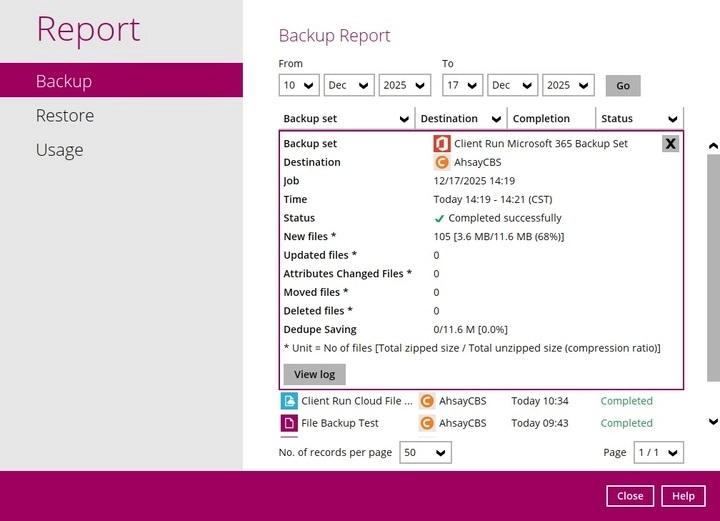Click the vertical scrollbar down arrow
The height and width of the screenshot is (521, 720).
[x=712, y=422]
